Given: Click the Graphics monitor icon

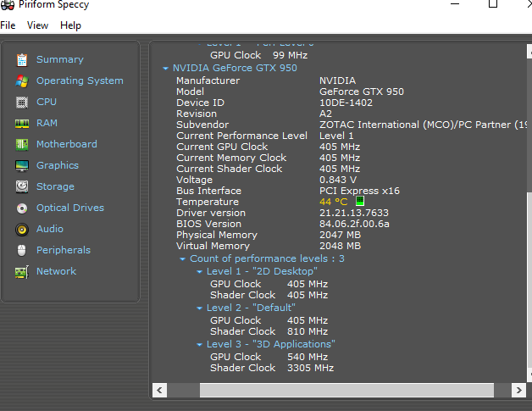Looking at the screenshot, I should click(x=22, y=165).
